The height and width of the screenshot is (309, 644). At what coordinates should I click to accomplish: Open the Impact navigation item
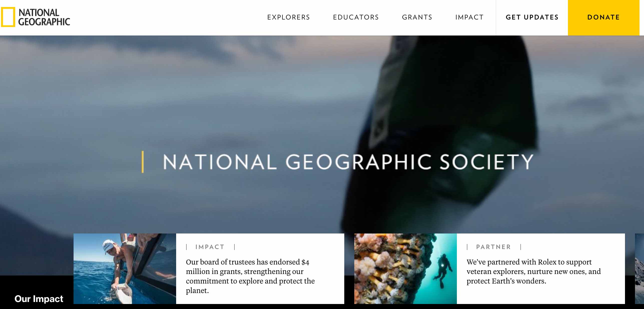[x=469, y=17]
